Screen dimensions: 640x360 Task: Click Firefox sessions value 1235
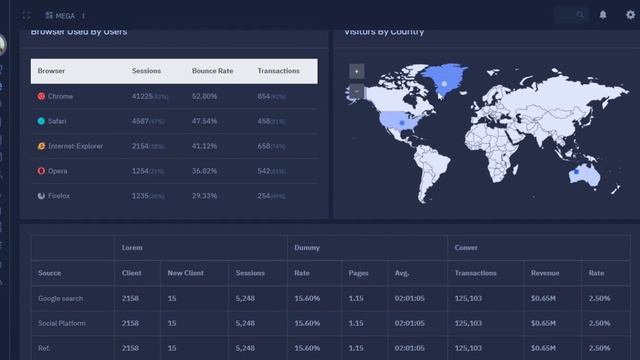tap(140, 196)
